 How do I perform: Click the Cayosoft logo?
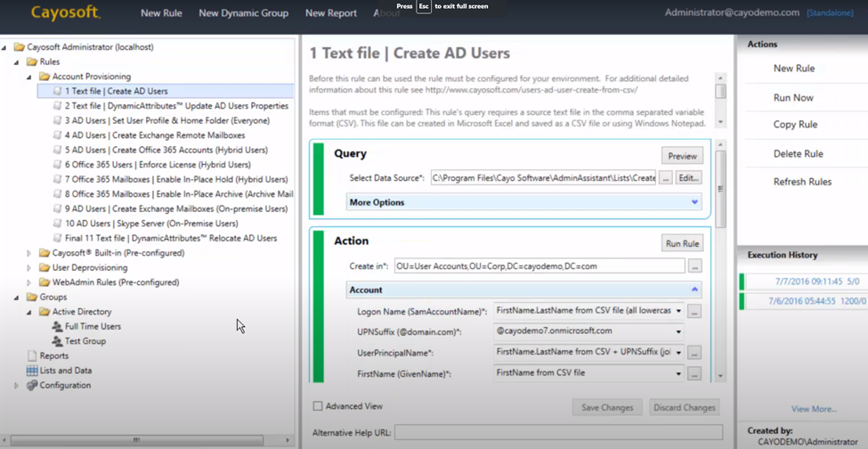(65, 12)
